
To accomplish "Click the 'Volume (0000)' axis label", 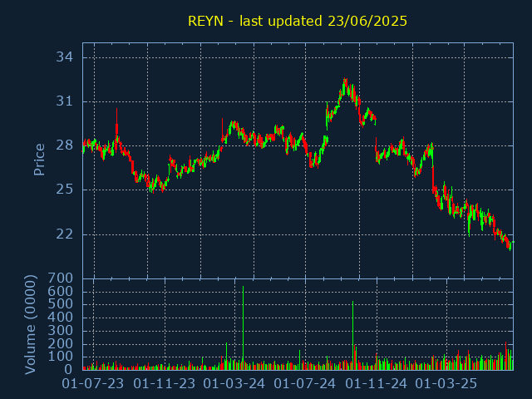I will [30, 324].
